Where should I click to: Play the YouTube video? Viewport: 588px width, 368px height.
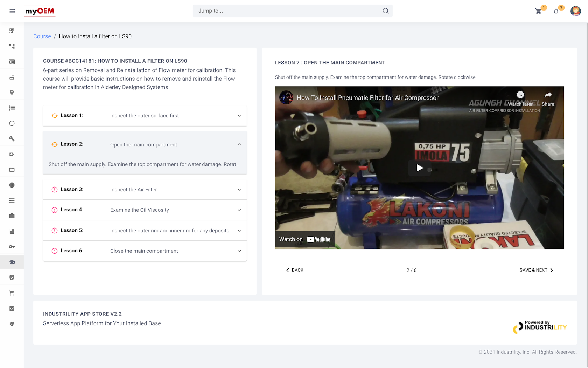pos(420,168)
